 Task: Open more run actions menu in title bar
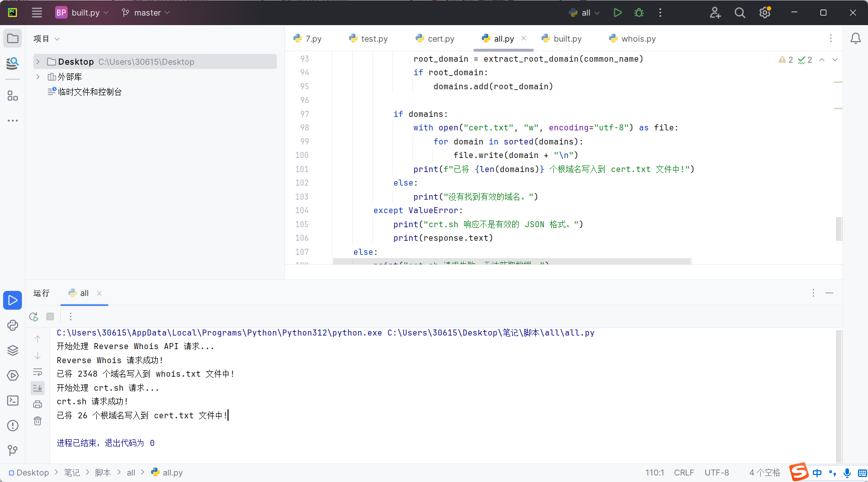click(660, 13)
